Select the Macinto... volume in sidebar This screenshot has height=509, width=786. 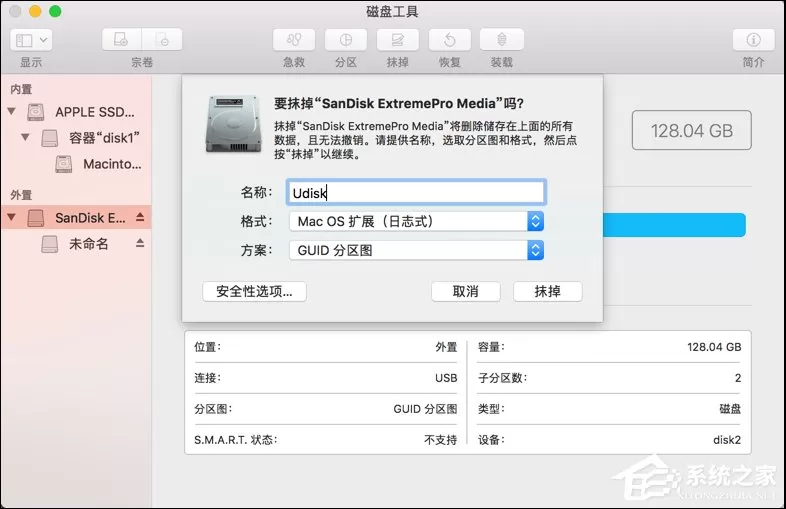98,164
